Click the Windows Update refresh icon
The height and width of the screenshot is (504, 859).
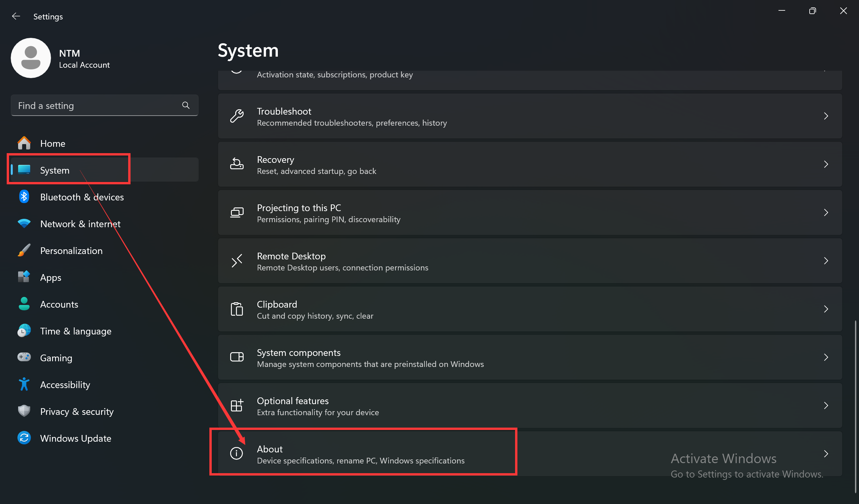click(24, 438)
